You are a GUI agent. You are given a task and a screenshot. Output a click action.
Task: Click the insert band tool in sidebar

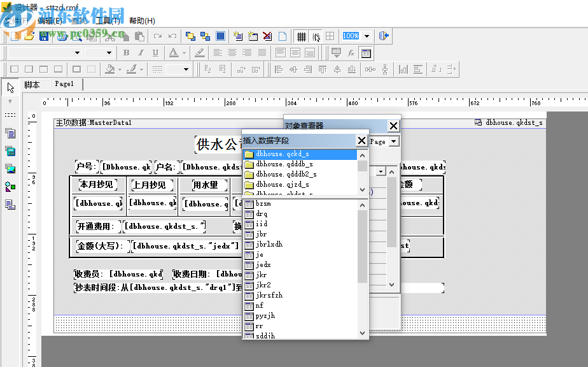point(10,133)
